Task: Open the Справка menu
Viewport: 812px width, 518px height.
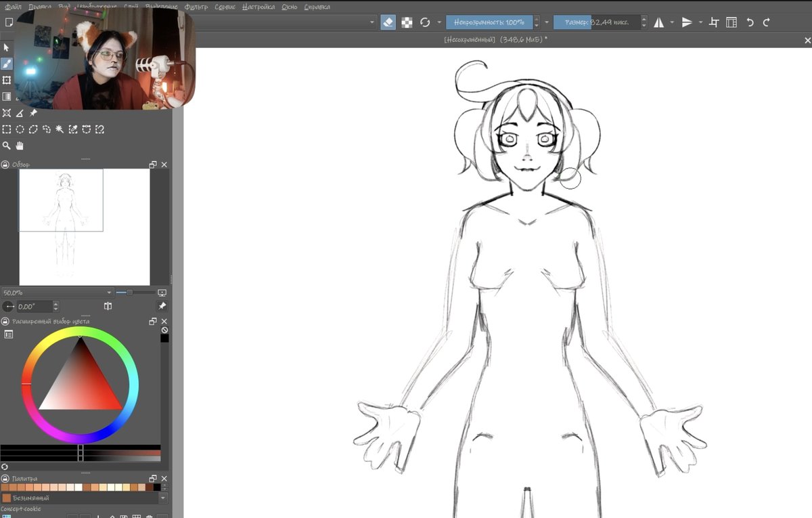Action: click(x=317, y=7)
